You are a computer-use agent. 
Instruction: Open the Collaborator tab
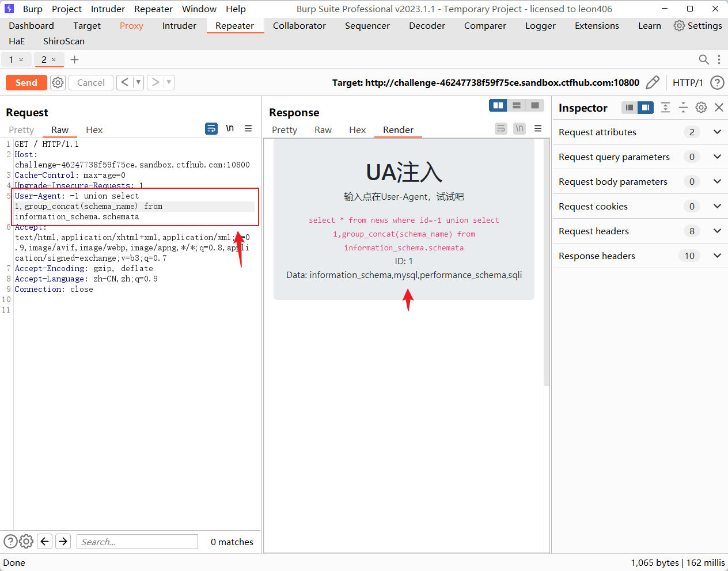[x=299, y=25]
